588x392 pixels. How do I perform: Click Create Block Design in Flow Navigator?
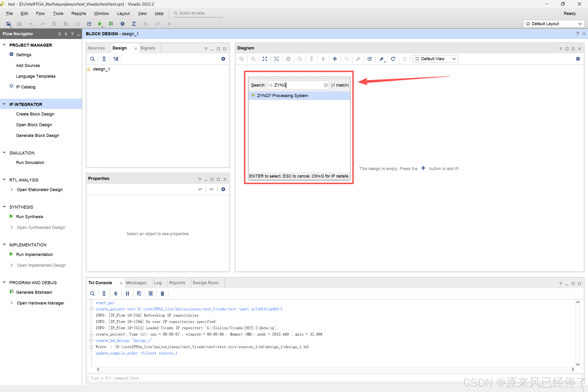tap(35, 114)
